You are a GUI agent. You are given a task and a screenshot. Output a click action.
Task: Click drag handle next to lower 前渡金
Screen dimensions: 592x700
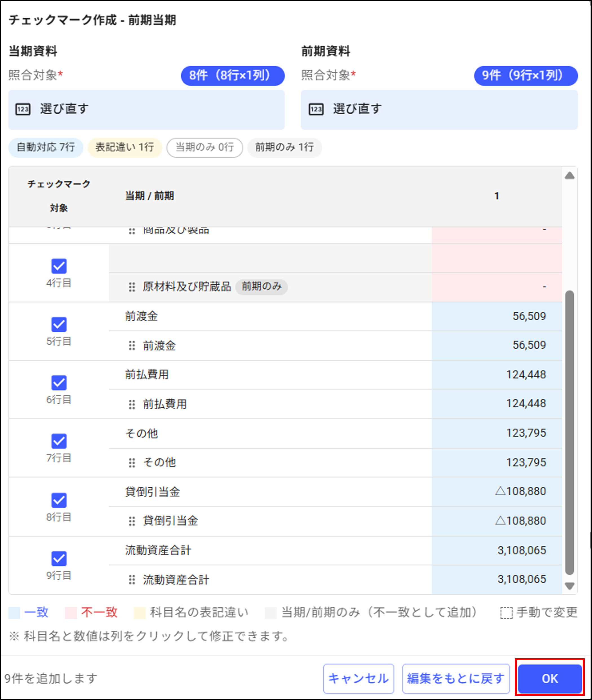coord(132,345)
